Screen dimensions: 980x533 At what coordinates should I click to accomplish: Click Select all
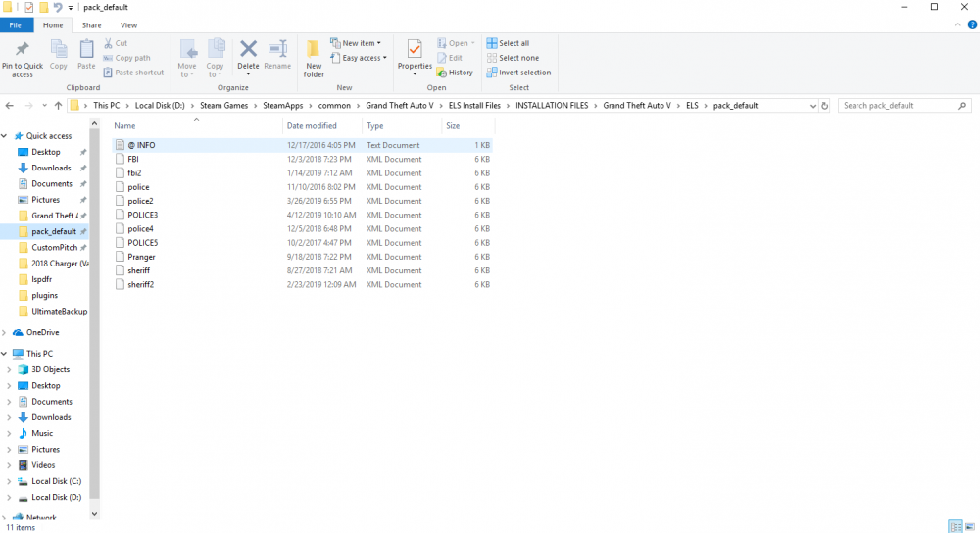click(x=508, y=43)
